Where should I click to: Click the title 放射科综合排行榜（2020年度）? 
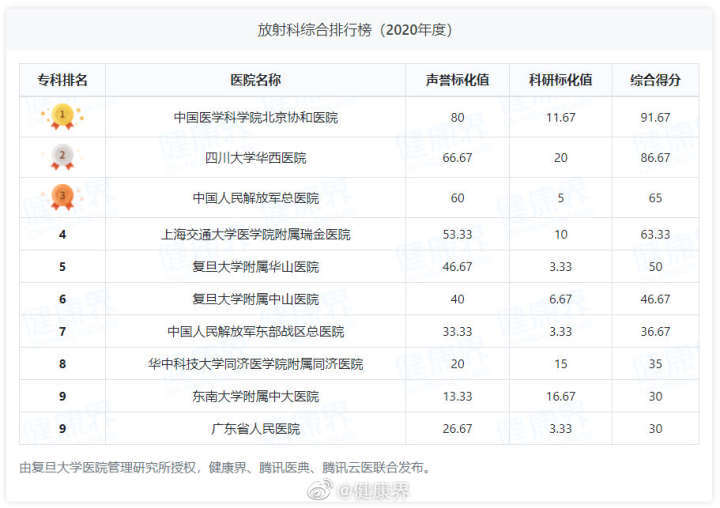(x=354, y=30)
